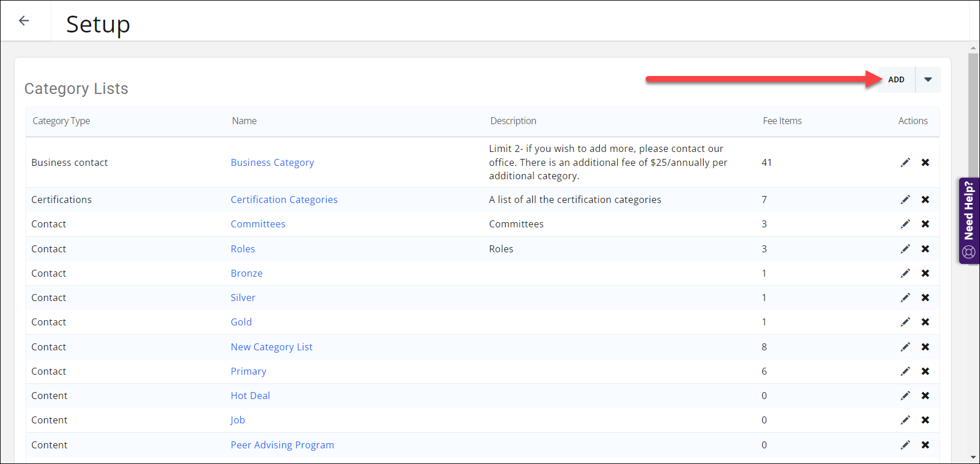The width and height of the screenshot is (980, 464).
Task: Delete the Gold category list
Action: pos(925,322)
